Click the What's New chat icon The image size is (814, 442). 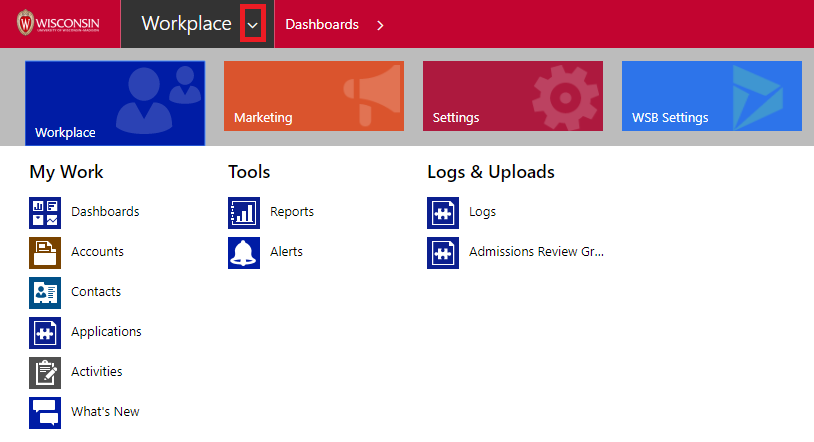click(x=45, y=412)
